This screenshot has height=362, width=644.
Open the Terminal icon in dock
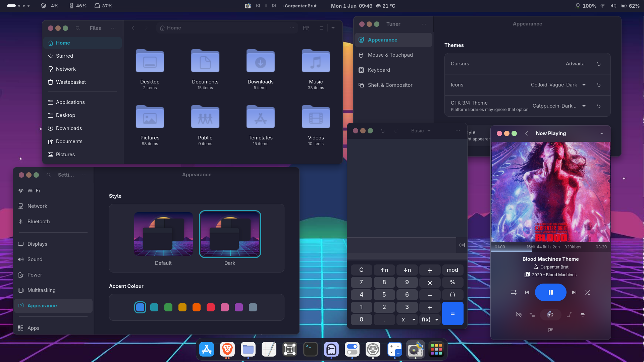coord(311,350)
